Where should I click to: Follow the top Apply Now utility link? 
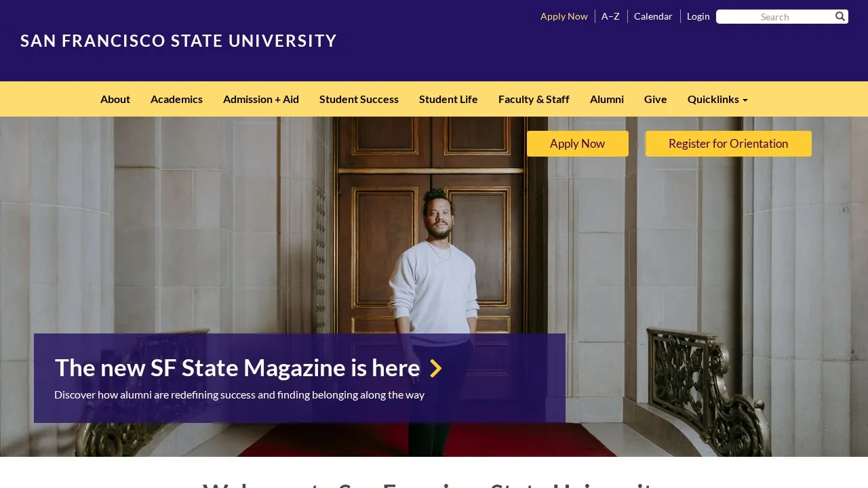[564, 16]
